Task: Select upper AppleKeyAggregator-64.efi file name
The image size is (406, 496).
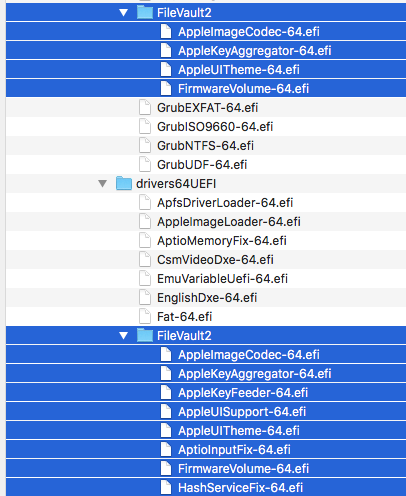Action: pos(255,51)
